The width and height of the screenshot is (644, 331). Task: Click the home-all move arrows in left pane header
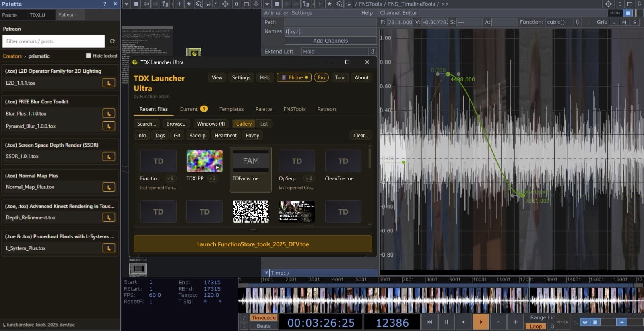[225, 4]
